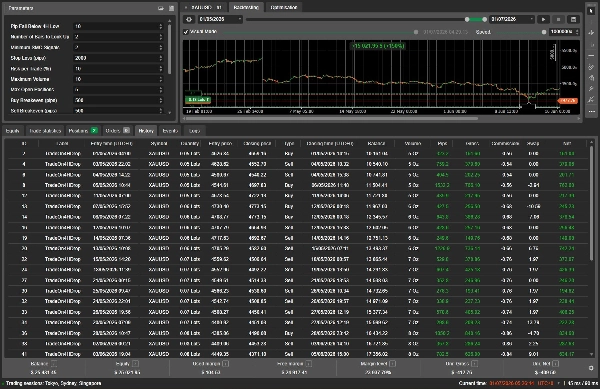
Task: Click the chart horizontal scrollbar
Action: pyautogui.click(x=332, y=119)
